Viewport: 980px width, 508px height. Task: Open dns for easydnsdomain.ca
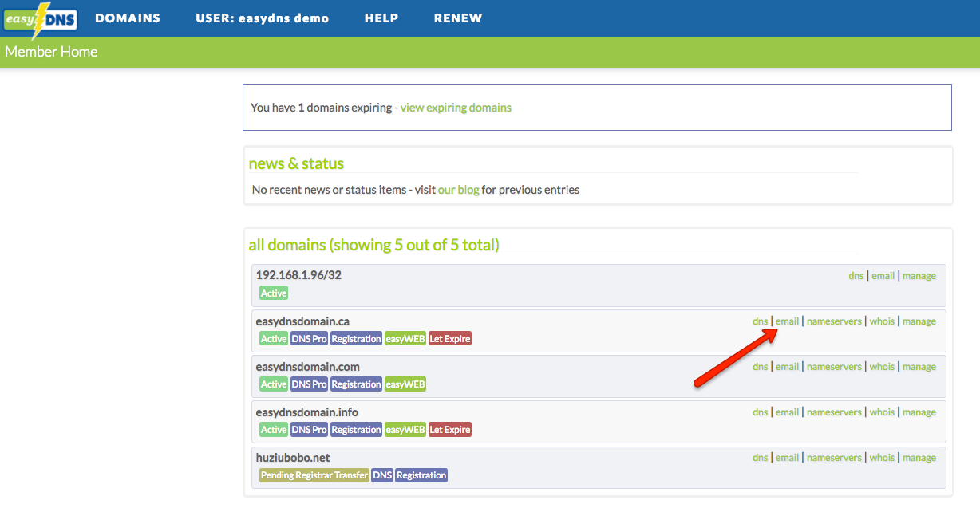point(761,321)
